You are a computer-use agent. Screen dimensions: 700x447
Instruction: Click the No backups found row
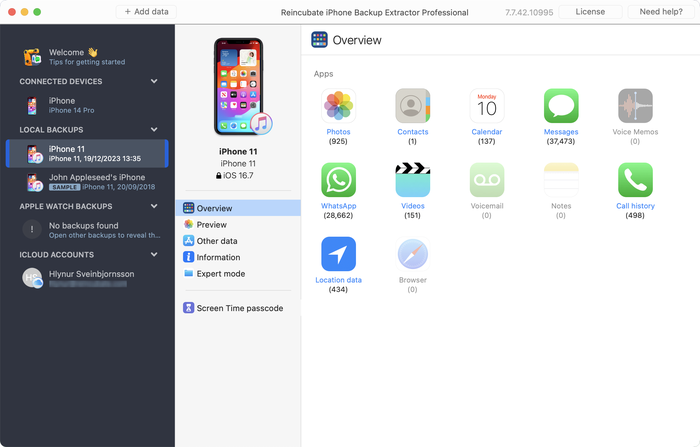pyautogui.click(x=87, y=230)
